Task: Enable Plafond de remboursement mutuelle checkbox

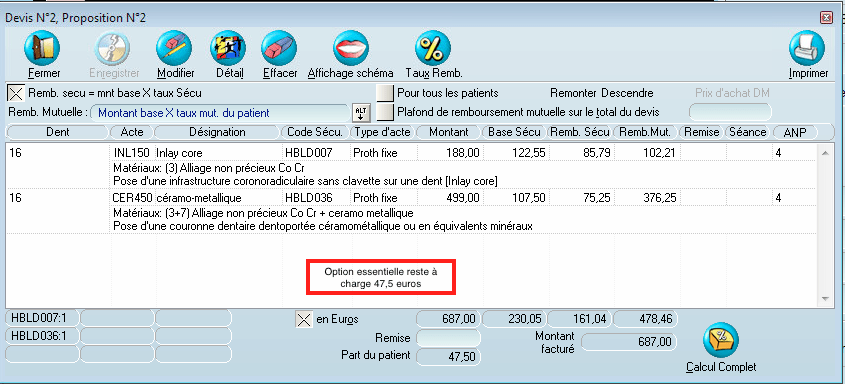Action: tap(385, 112)
